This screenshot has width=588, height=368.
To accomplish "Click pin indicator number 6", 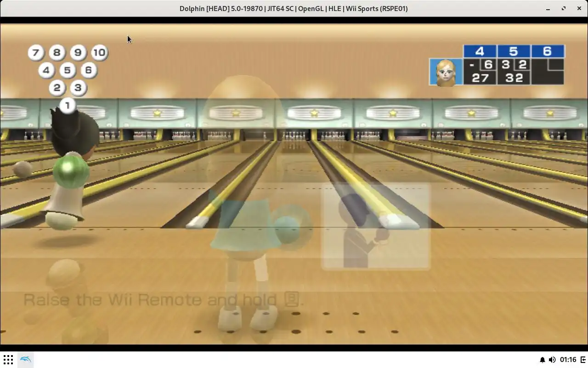I will tap(89, 70).
